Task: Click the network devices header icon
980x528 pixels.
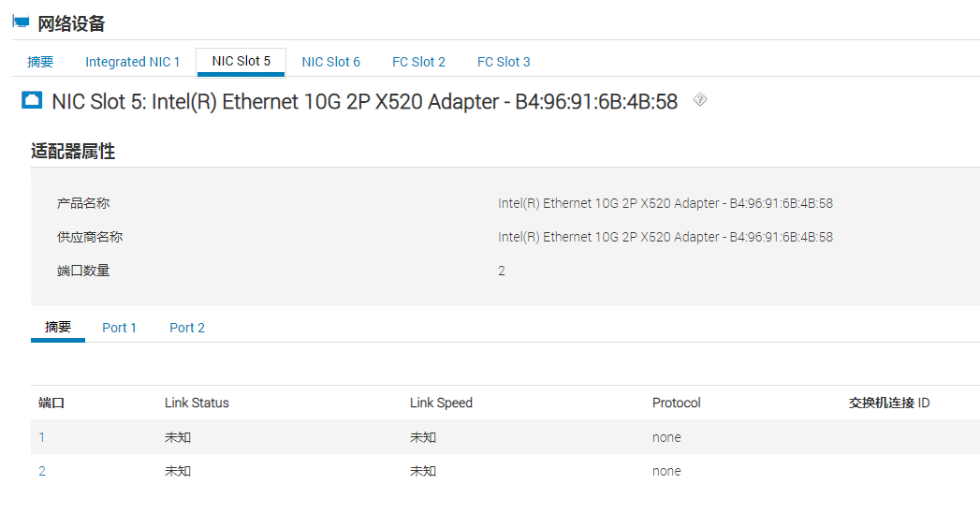Action: [21, 23]
